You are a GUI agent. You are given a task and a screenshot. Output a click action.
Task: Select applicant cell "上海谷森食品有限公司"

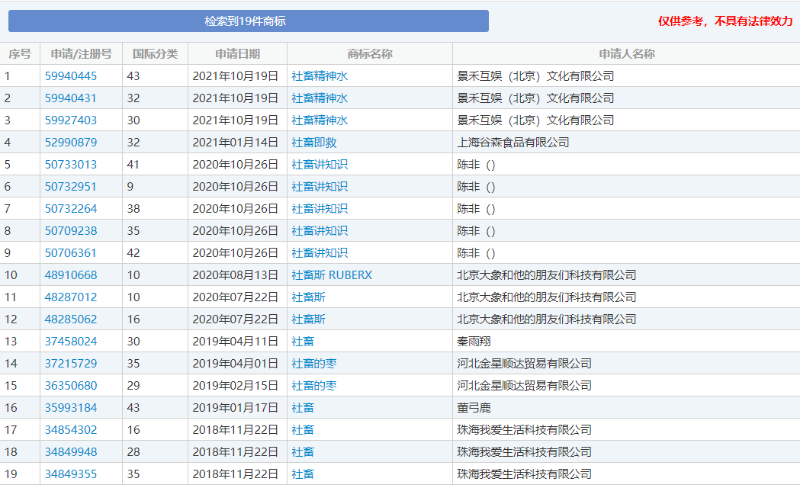point(513,142)
